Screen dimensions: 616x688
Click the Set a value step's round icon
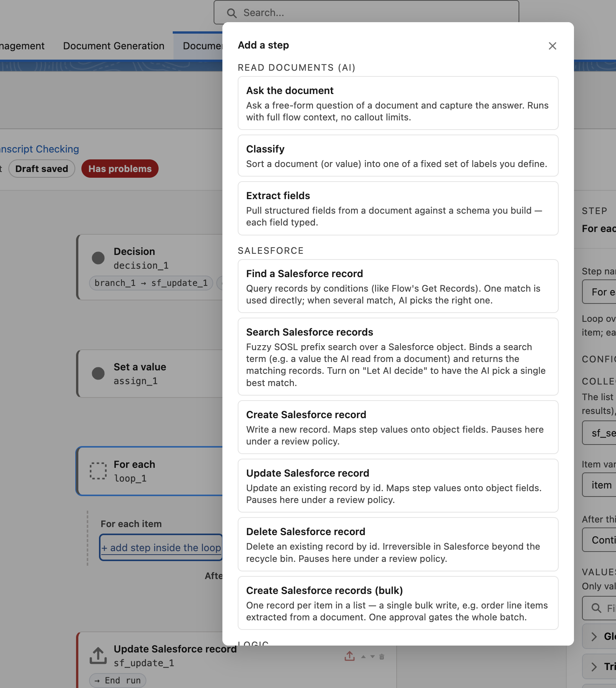(98, 373)
